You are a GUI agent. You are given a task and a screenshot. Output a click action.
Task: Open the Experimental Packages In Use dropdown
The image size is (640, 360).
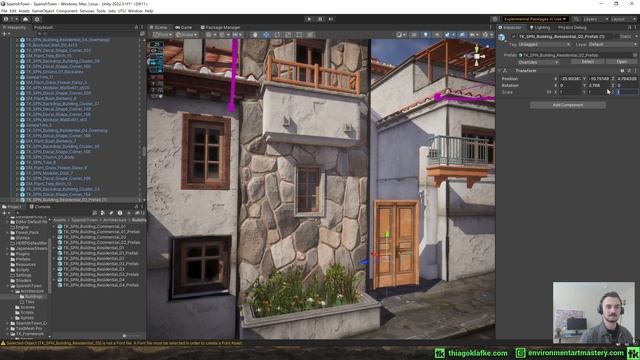535,19
